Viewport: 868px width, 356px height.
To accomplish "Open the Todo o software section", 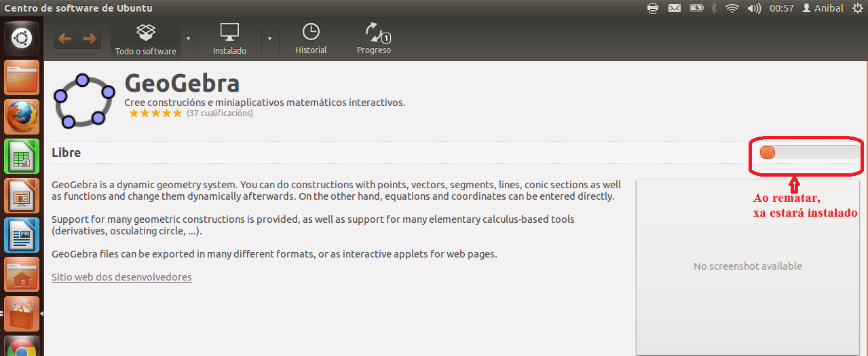I will coord(145,39).
